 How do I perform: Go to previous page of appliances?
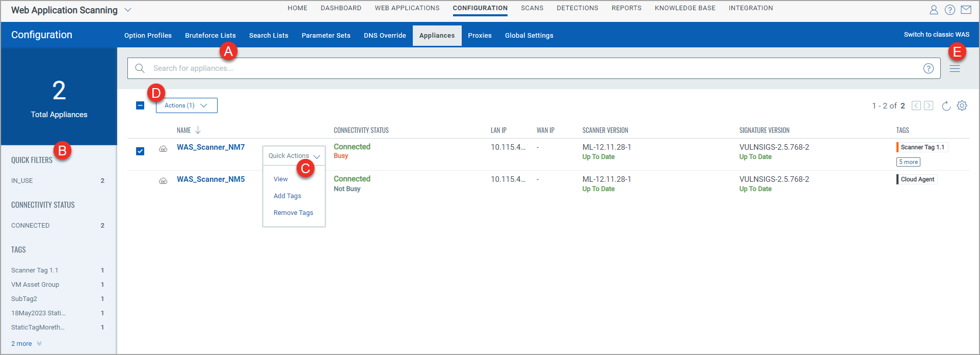pyautogui.click(x=916, y=105)
